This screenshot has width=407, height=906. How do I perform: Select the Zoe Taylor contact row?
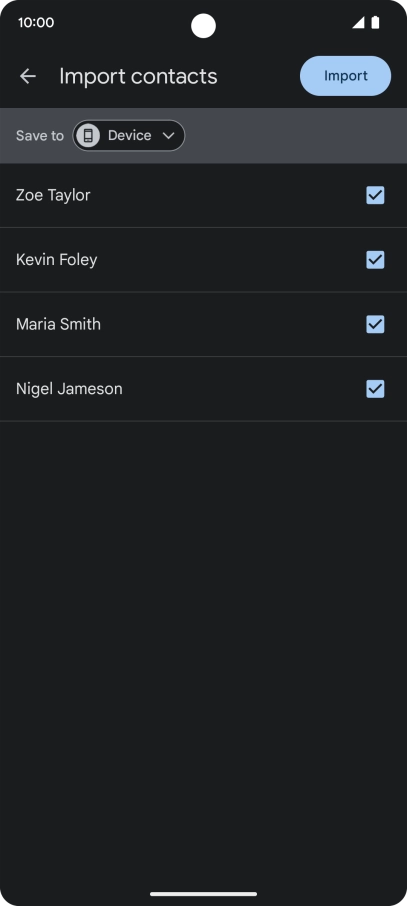(204, 195)
